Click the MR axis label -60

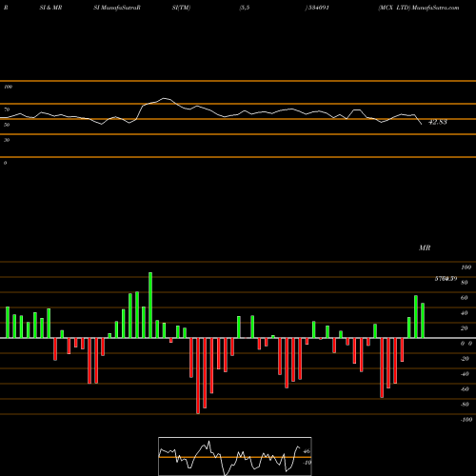pyautogui.click(x=465, y=389)
